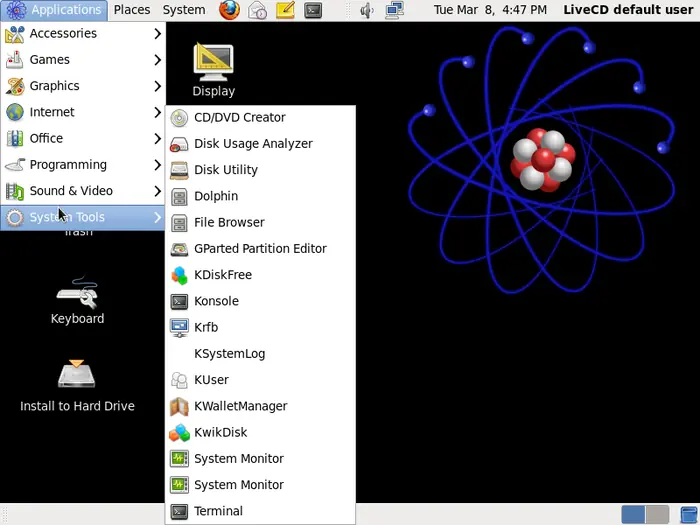Switch to the first workspace
Screen dimensions: 700x525
[633, 515]
